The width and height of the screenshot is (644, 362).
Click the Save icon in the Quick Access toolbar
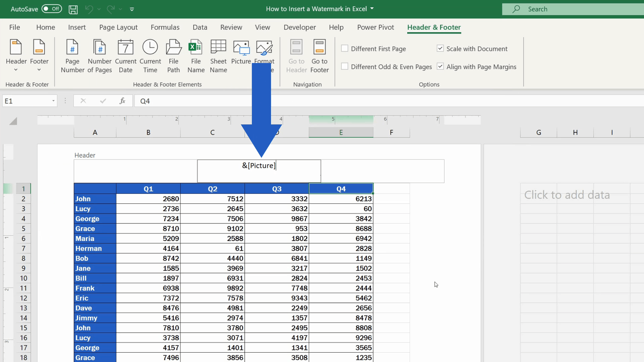(73, 9)
